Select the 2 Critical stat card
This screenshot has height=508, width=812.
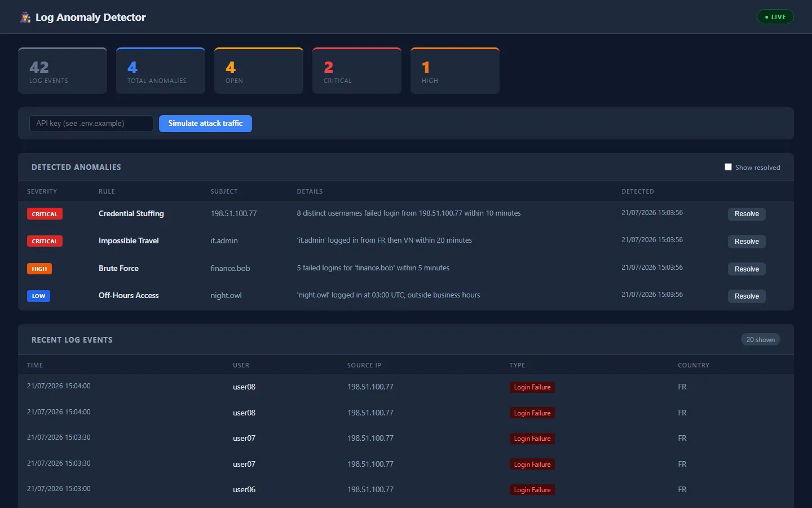tap(357, 71)
